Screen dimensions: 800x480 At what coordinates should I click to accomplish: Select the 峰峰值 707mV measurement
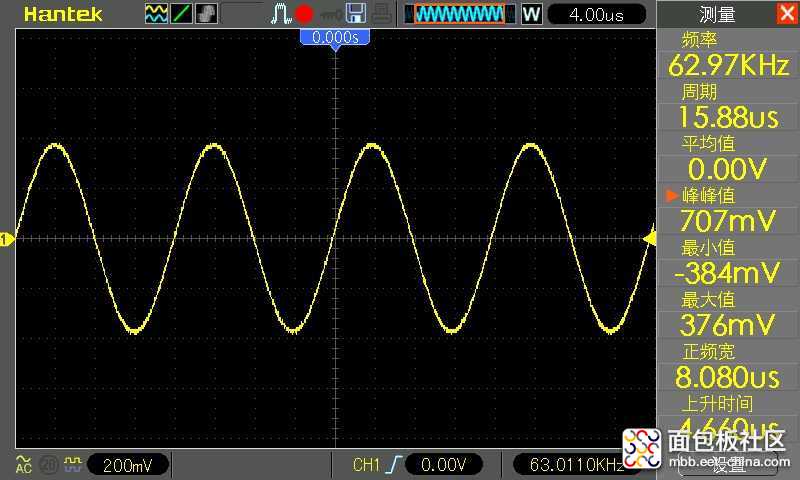pyautogui.click(x=728, y=211)
